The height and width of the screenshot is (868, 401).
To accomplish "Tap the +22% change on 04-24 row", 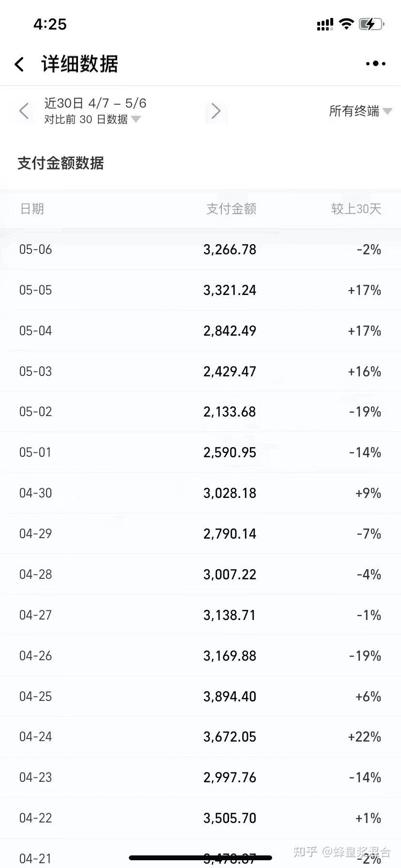I will tap(364, 737).
